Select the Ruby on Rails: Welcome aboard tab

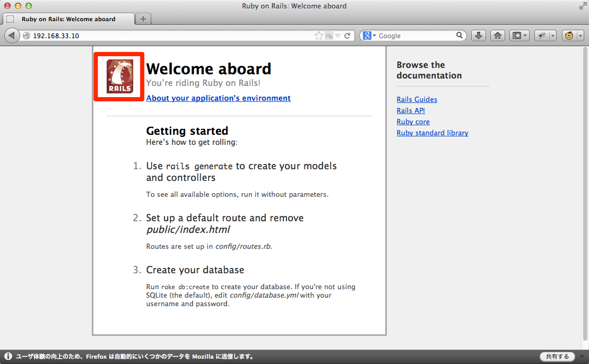(x=68, y=19)
